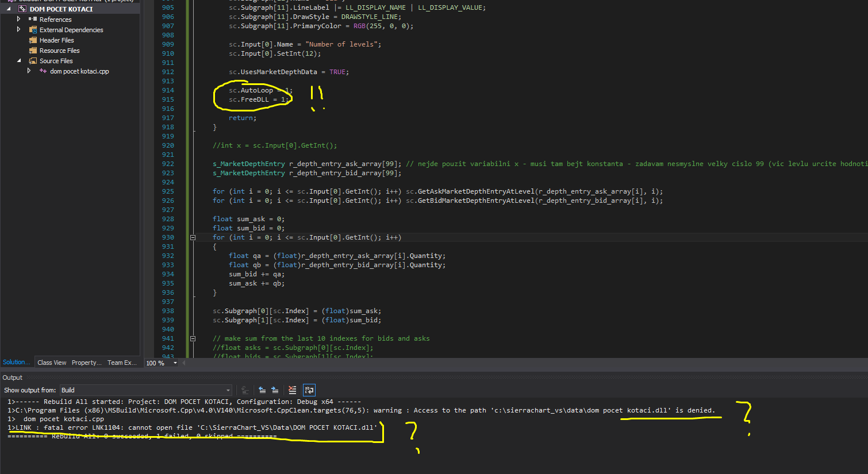This screenshot has width=868, height=474.
Task: Select the Resource Files folder label
Action: coord(59,51)
